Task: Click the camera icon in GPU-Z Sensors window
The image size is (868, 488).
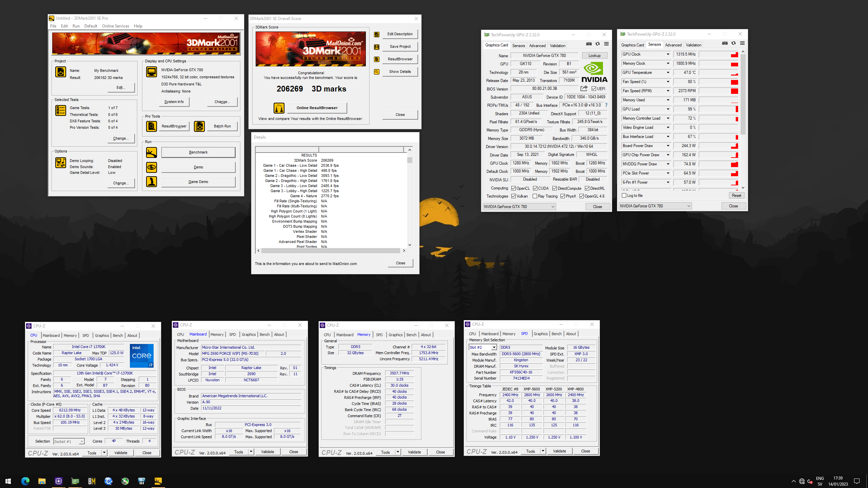Action: tap(725, 43)
